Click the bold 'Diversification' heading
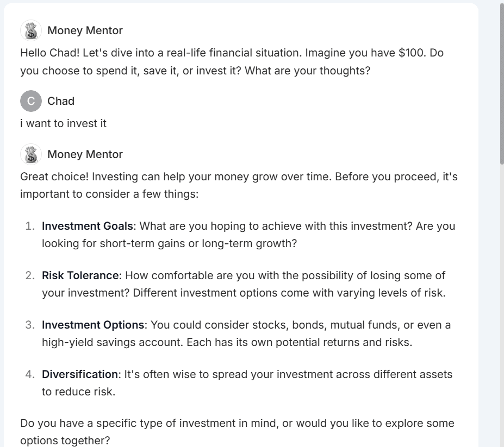504x447 pixels. coord(80,374)
